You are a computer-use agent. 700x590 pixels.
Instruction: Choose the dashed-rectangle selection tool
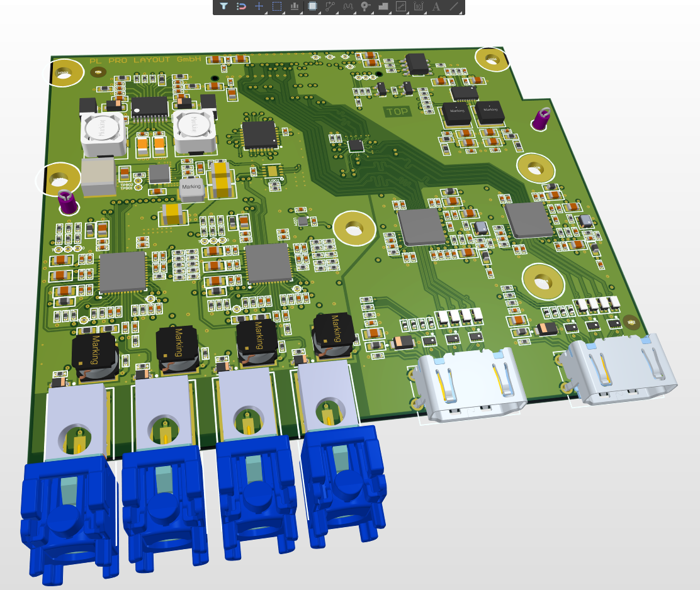point(276,6)
